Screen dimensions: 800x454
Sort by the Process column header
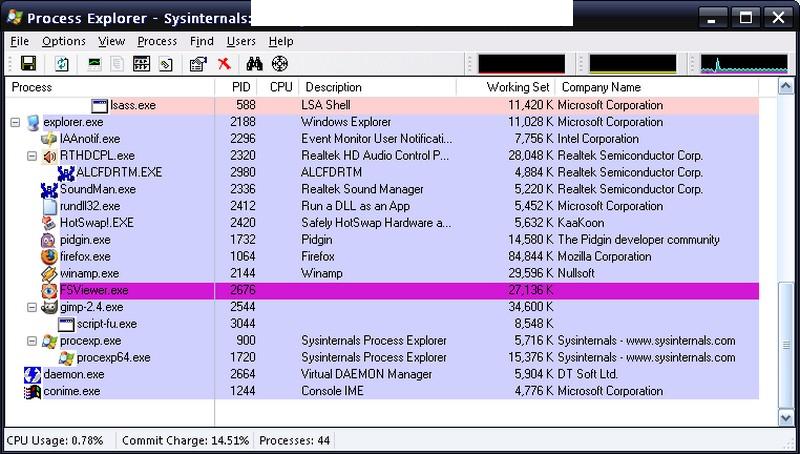point(110,87)
